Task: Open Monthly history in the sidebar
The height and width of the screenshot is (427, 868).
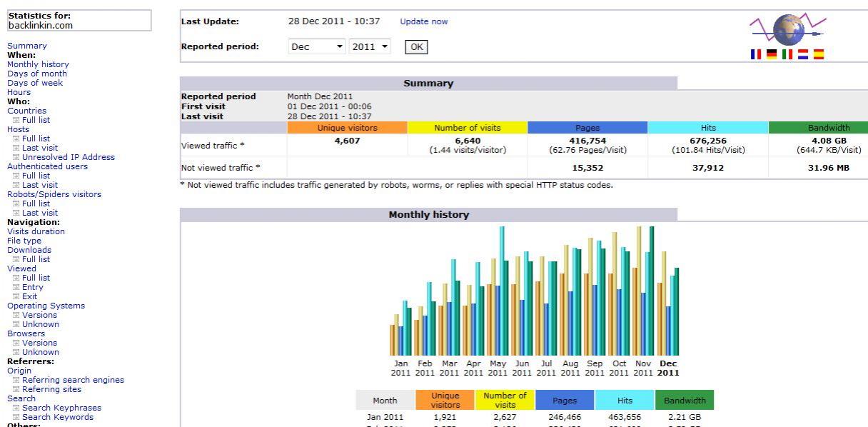Action: [x=38, y=64]
